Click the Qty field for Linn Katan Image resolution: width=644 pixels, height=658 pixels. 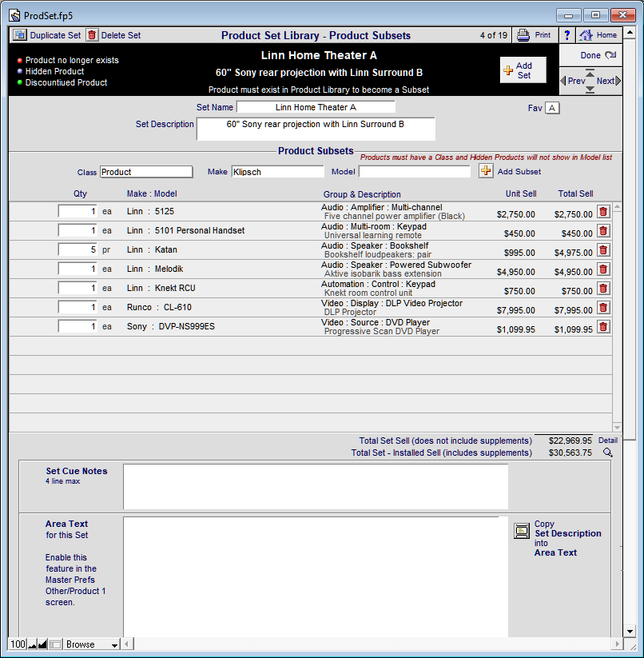pyautogui.click(x=78, y=249)
